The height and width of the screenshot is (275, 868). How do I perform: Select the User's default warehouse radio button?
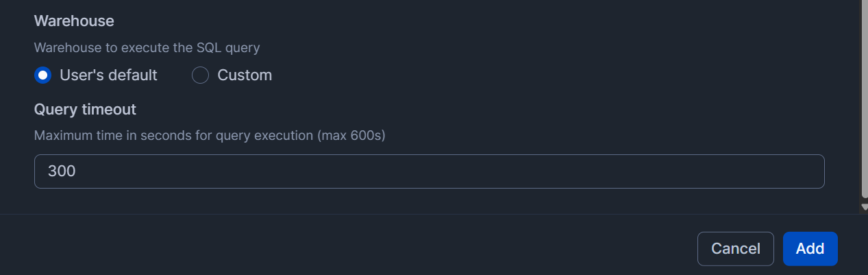click(43, 75)
